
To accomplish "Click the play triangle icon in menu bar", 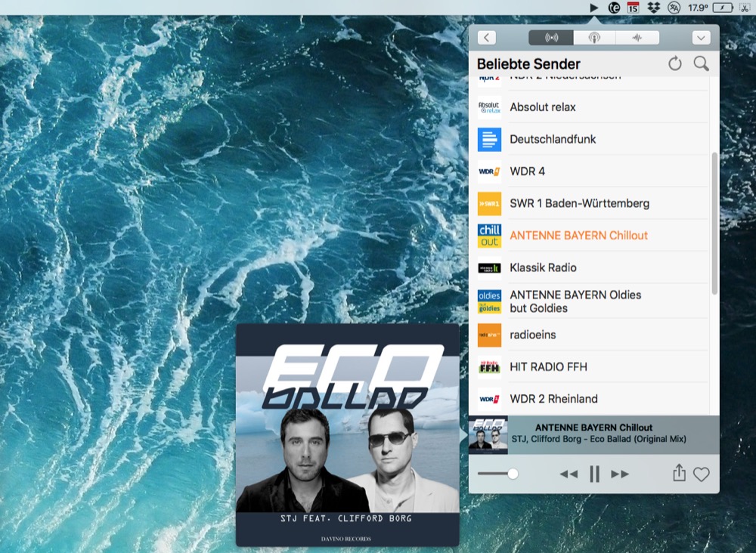I will (x=594, y=8).
